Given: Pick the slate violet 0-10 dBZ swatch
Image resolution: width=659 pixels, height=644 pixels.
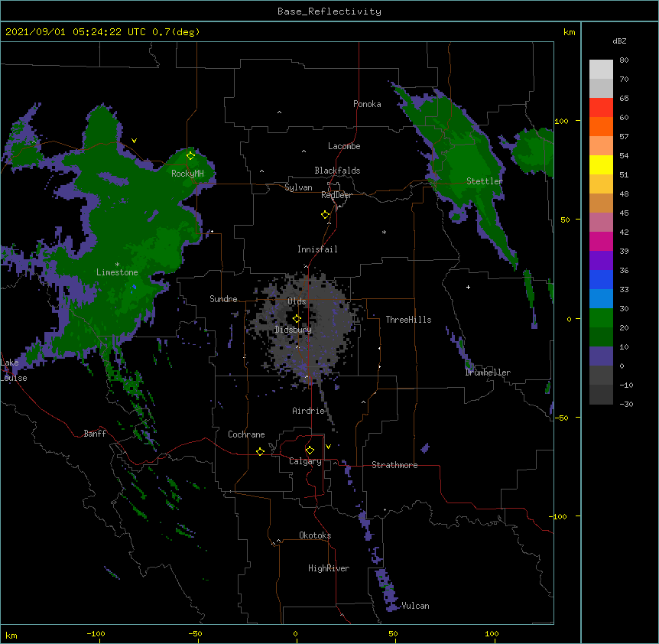Looking at the screenshot, I should point(601,356).
